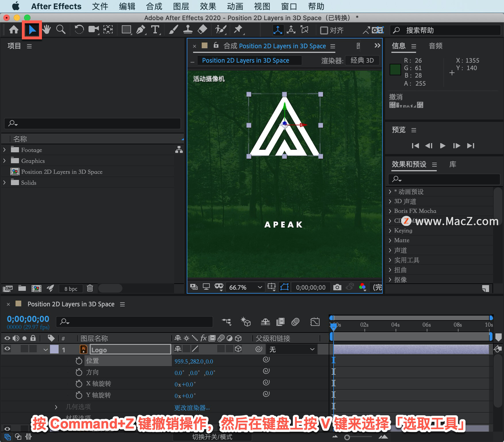The width and height of the screenshot is (504, 442).
Task: Toggle stopwatch for X 轴旋转 property
Action: tap(79, 384)
